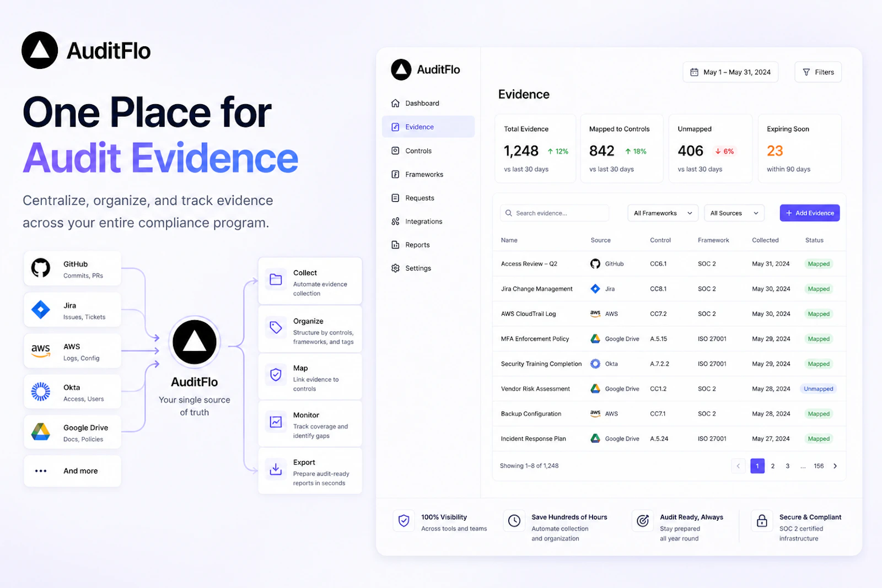Screen dimensions: 882x588
Task: Click the three-dots icon in the And more card
Action: (x=41, y=471)
